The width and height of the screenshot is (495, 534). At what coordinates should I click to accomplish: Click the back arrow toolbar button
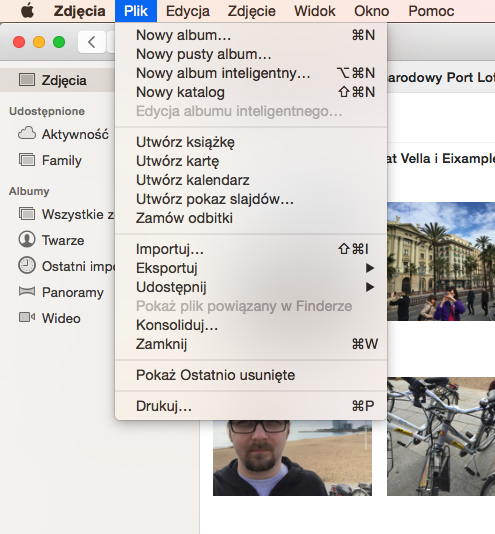tap(92, 42)
